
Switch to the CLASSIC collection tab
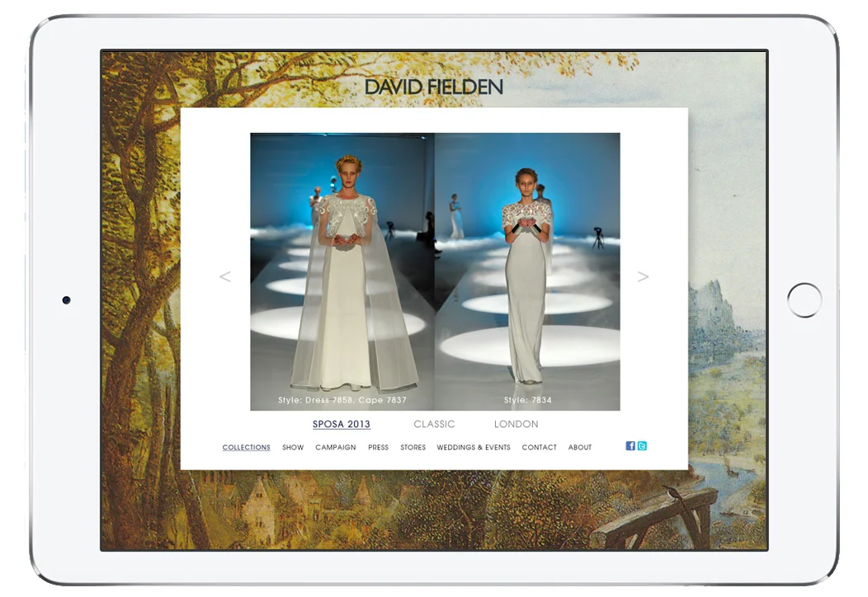click(x=434, y=424)
